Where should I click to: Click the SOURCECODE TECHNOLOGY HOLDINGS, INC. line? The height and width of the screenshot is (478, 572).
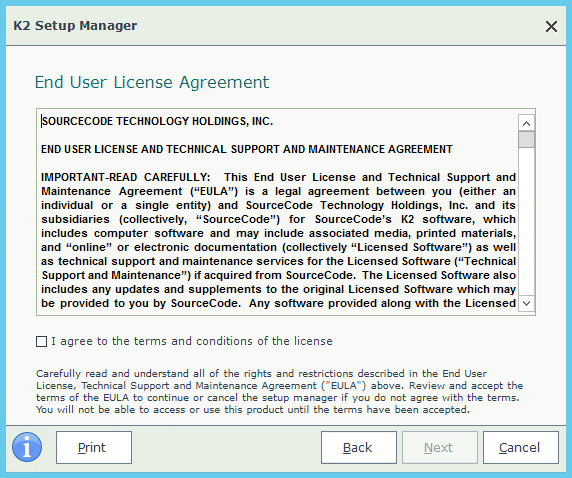[157, 121]
